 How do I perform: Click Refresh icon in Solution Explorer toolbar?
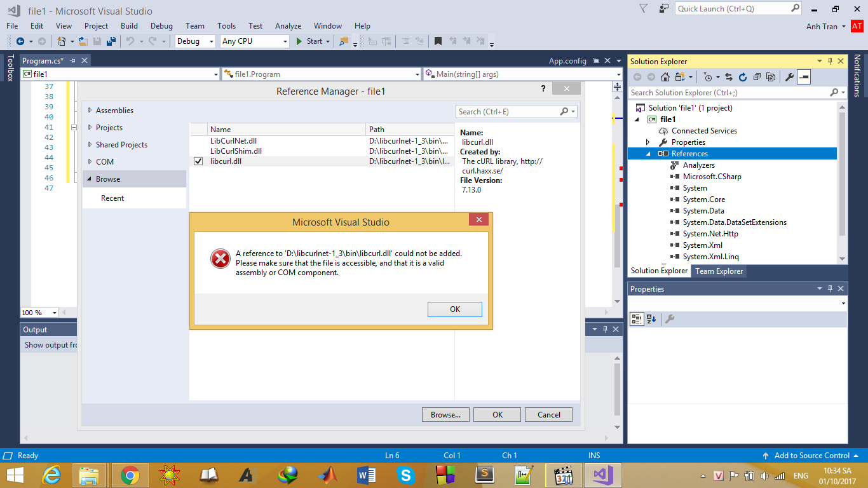click(743, 77)
